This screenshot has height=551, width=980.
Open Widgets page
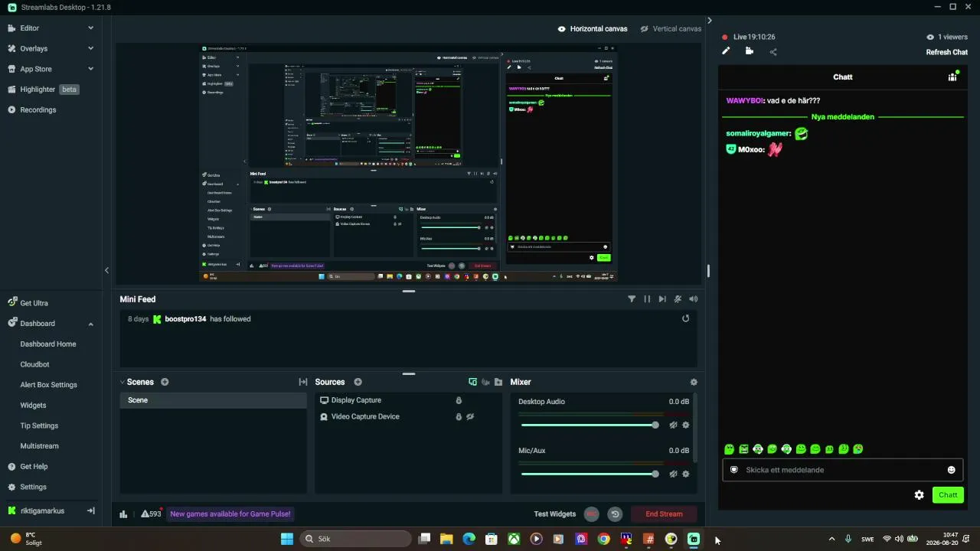click(x=33, y=405)
